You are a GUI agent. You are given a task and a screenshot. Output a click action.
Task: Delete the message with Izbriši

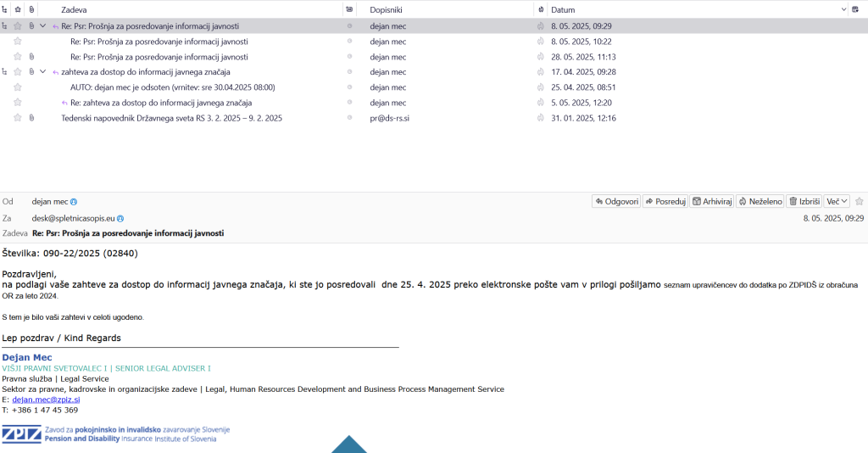coord(804,202)
